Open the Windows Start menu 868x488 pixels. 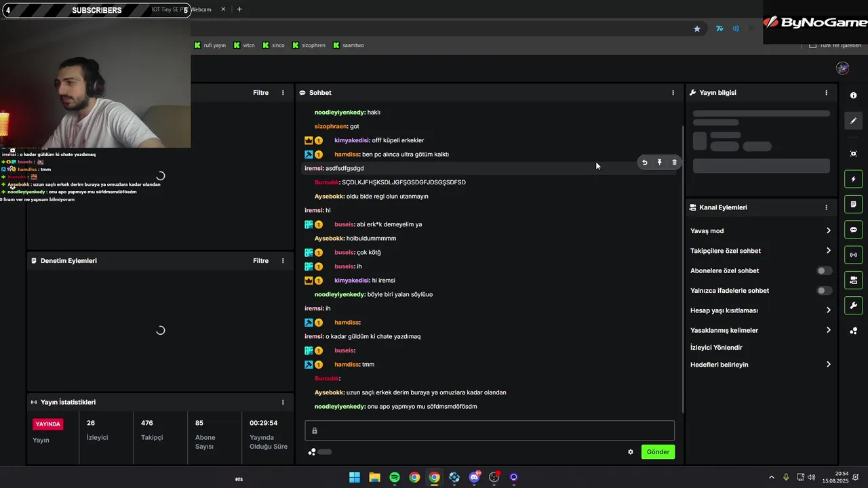pyautogui.click(x=355, y=477)
